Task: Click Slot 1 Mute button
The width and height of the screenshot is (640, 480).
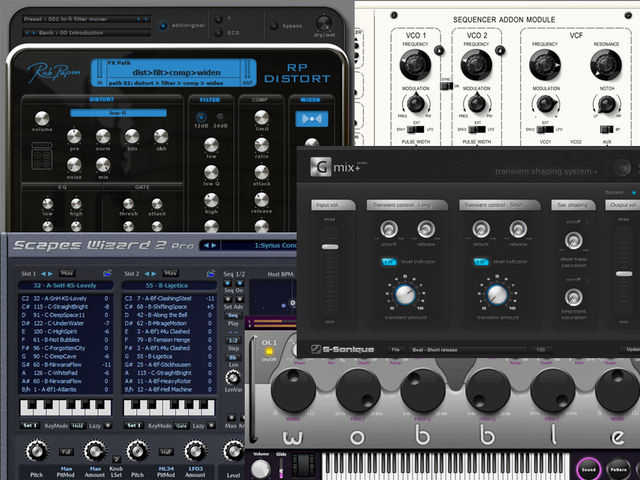Action: point(67,273)
